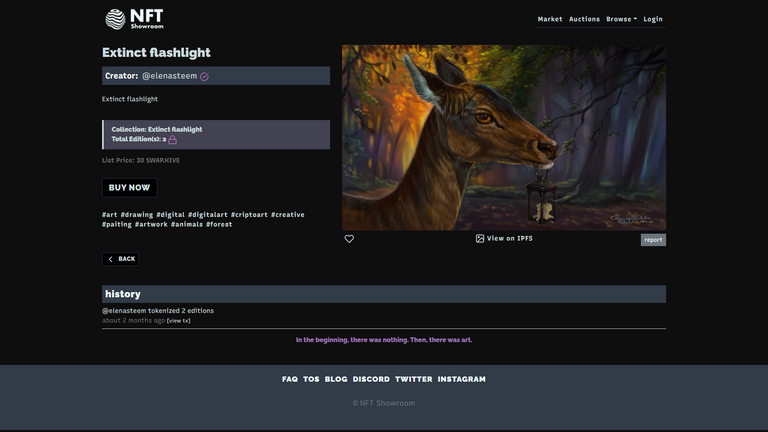This screenshot has width=768, height=432.
Task: Select the #digitalart tag
Action: 208,215
